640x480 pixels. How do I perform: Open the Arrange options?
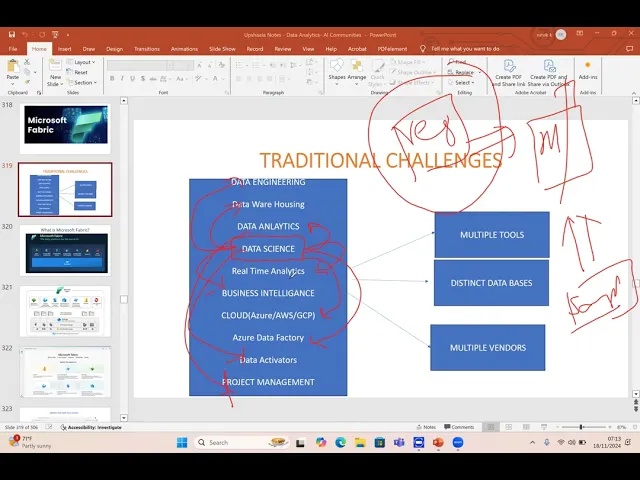[x=357, y=71]
